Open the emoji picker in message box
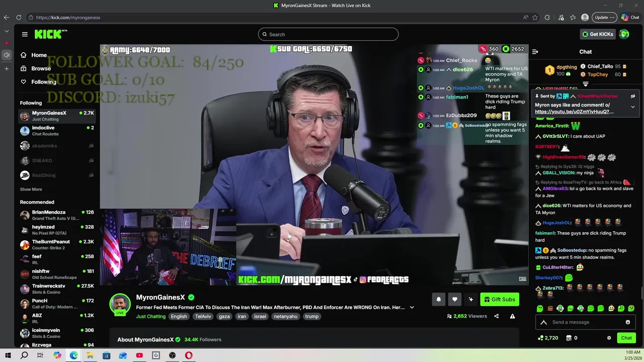The width and height of the screenshot is (644, 362). pos(628,322)
